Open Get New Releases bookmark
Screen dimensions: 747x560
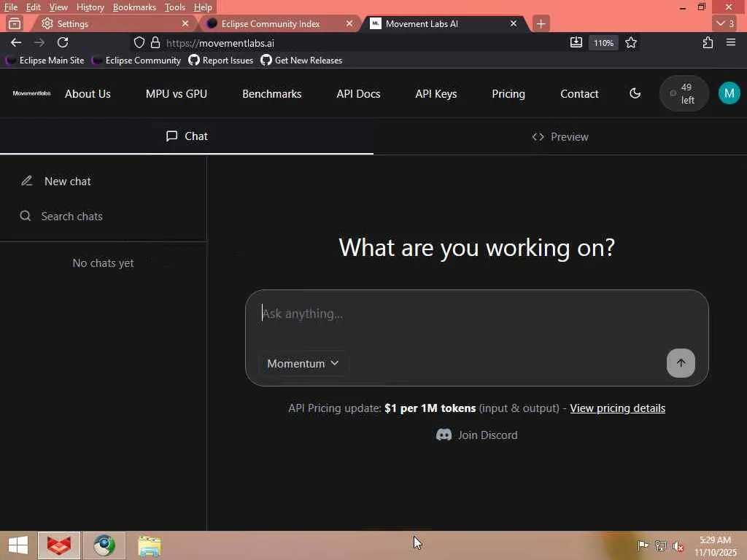pos(301,61)
